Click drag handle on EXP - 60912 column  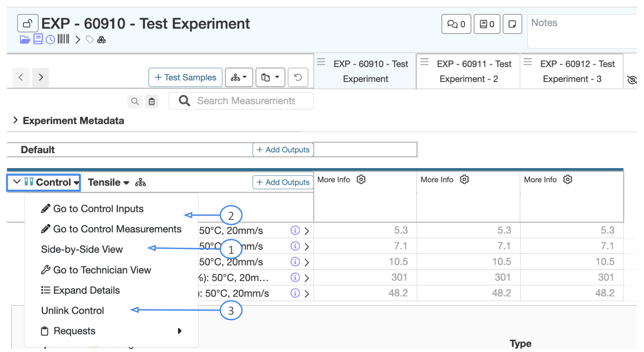[x=528, y=62]
